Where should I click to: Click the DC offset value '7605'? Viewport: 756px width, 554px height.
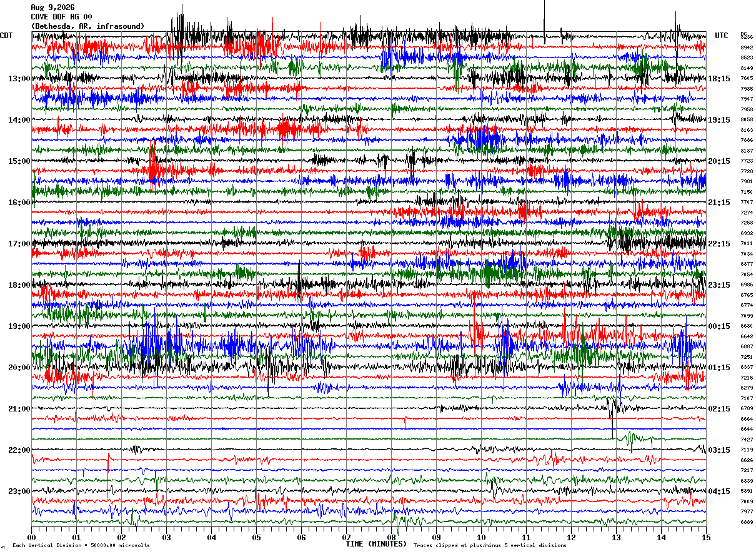click(747, 79)
